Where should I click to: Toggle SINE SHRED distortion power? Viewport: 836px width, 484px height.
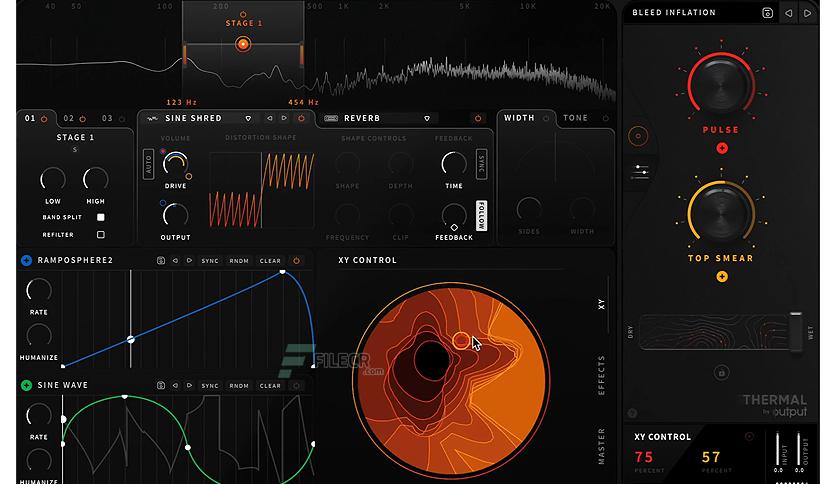(301, 118)
